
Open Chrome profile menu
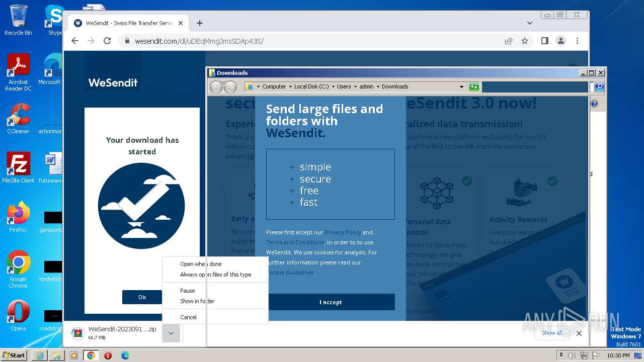pyautogui.click(x=561, y=41)
